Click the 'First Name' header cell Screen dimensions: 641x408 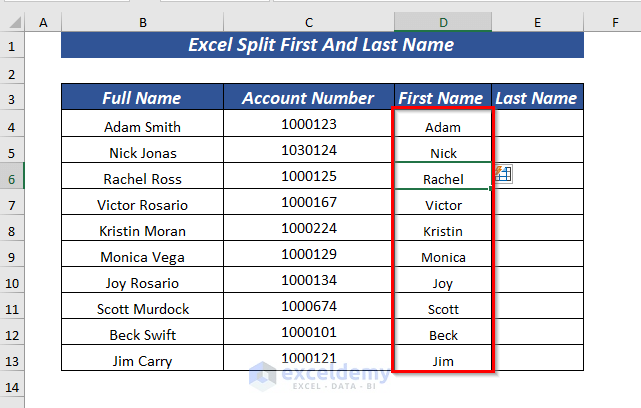[x=441, y=98]
